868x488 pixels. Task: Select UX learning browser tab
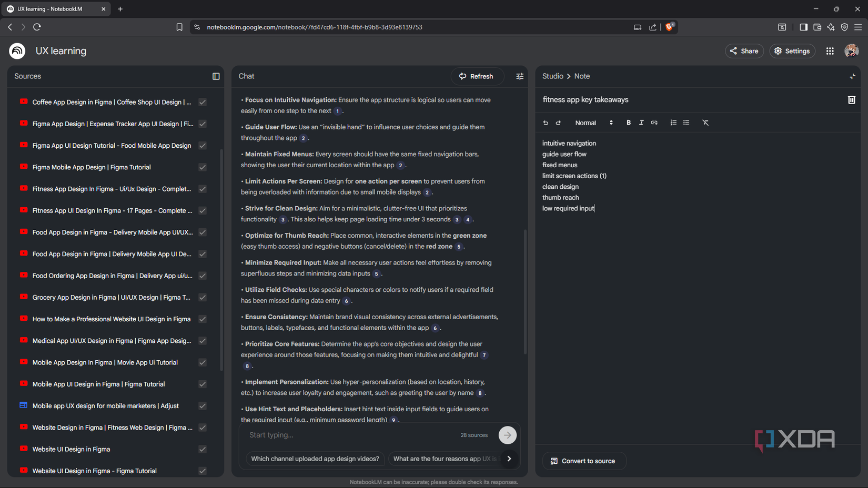tap(55, 9)
